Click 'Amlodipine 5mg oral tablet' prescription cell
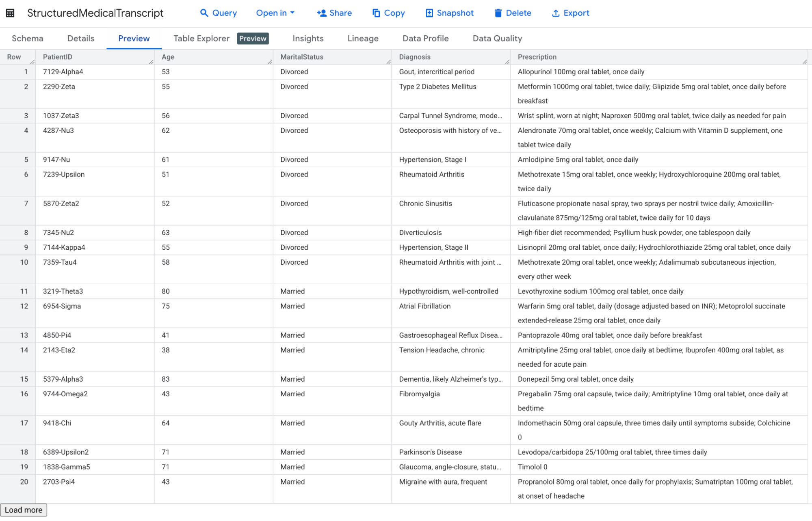The width and height of the screenshot is (812, 521). (x=659, y=160)
